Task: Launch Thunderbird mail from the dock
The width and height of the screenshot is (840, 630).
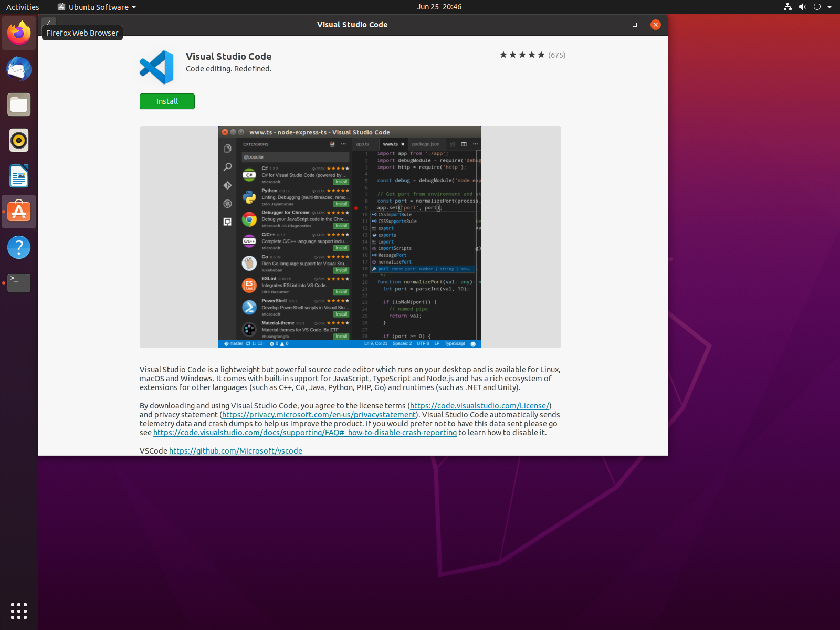Action: [x=19, y=69]
